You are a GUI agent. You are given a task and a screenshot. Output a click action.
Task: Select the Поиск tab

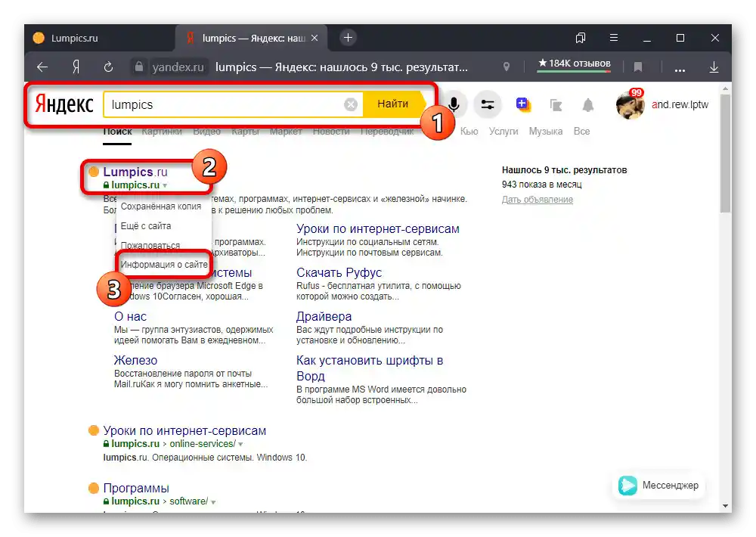pos(117,132)
